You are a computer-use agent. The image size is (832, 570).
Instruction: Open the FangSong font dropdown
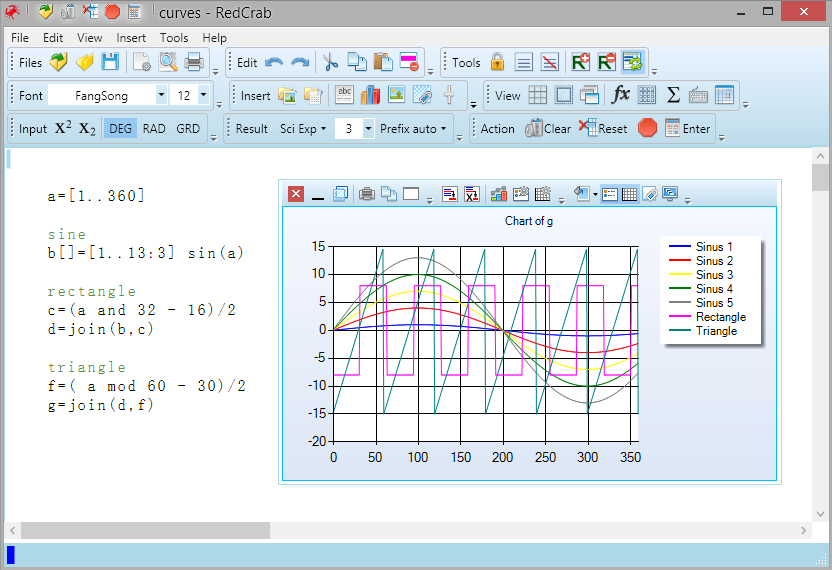pyautogui.click(x=161, y=95)
